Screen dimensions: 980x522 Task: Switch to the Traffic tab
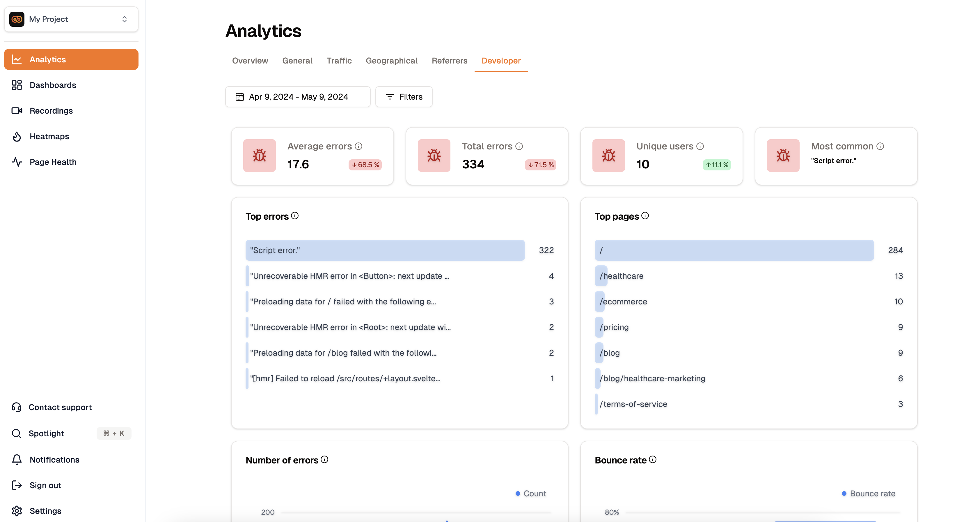339,60
